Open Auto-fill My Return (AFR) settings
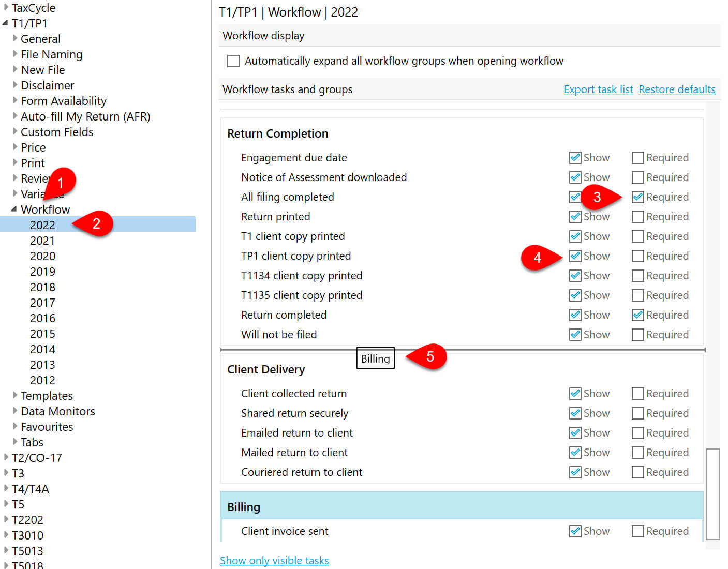This screenshot has height=569, width=728. coord(85,116)
